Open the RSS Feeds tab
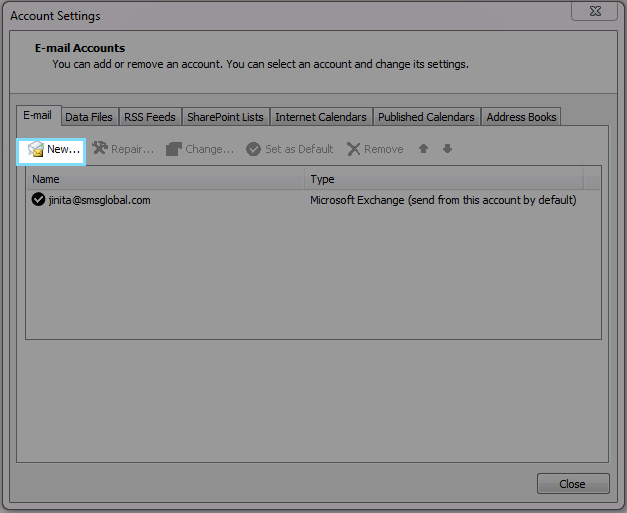Viewport: 627px width, 513px height. [149, 117]
